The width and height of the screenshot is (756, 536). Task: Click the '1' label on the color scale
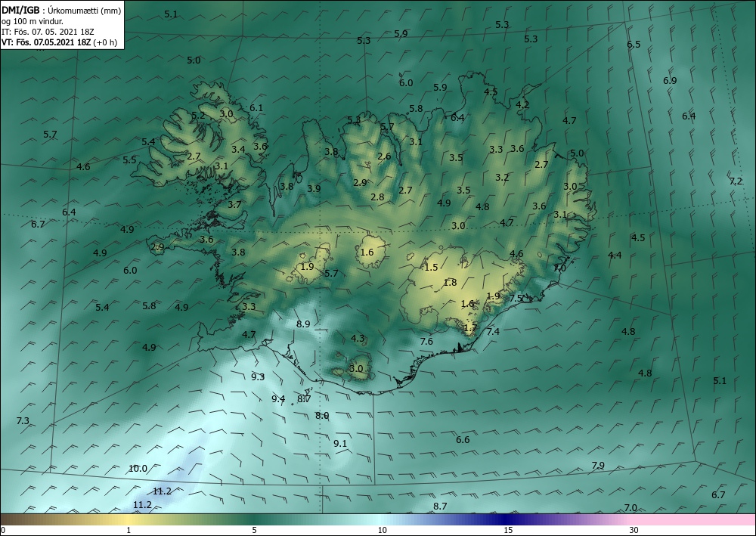point(129,530)
